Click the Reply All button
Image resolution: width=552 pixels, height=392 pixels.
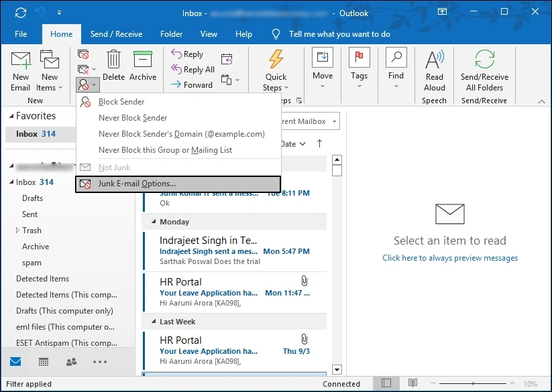[x=192, y=69]
